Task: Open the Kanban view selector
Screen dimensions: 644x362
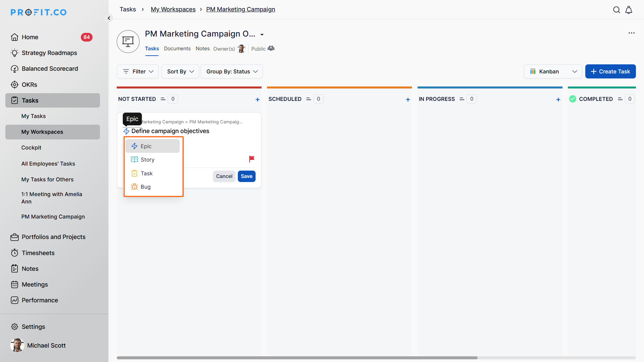Action: click(x=552, y=71)
